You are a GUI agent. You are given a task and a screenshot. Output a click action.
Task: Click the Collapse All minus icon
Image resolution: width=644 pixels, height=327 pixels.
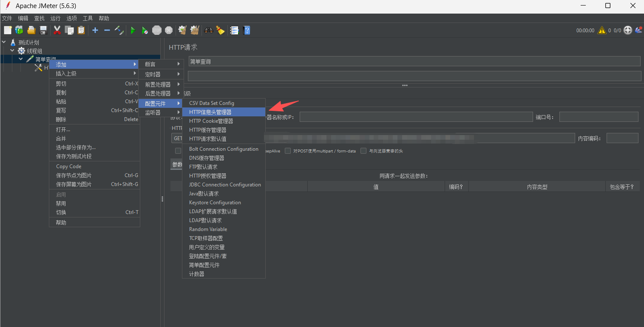point(107,30)
